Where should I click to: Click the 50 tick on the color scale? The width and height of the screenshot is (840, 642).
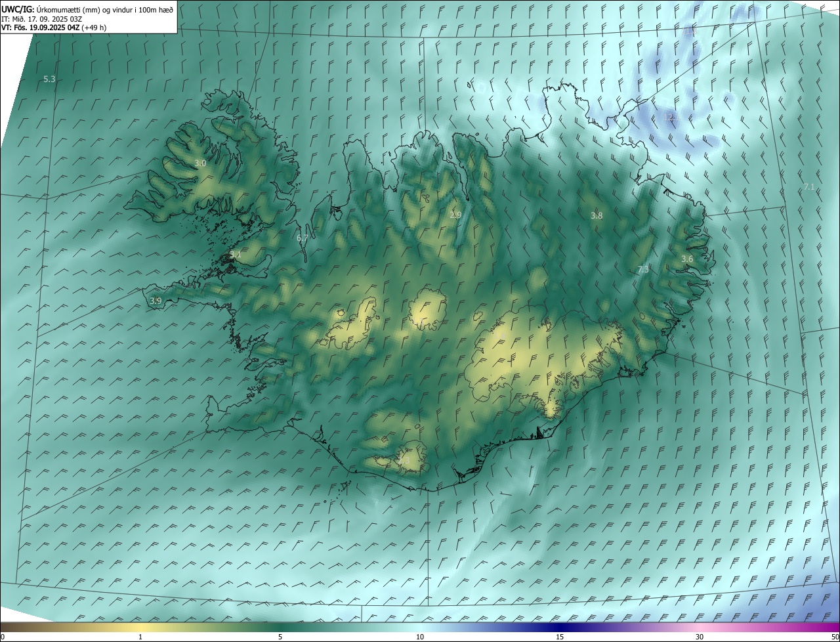click(835, 637)
